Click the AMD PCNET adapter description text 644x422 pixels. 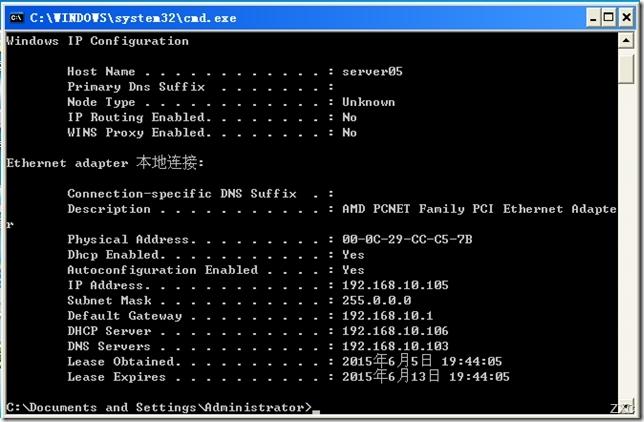pyautogui.click(x=479, y=209)
